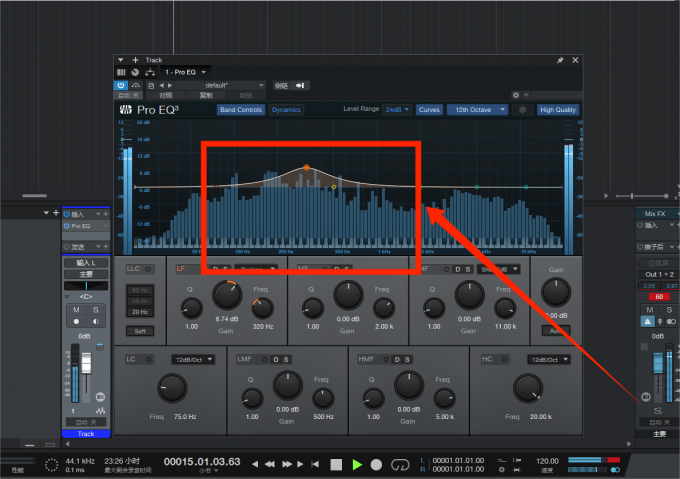Mute the Track channel with M
Viewport: 680px width, 479px height.
[x=76, y=310]
